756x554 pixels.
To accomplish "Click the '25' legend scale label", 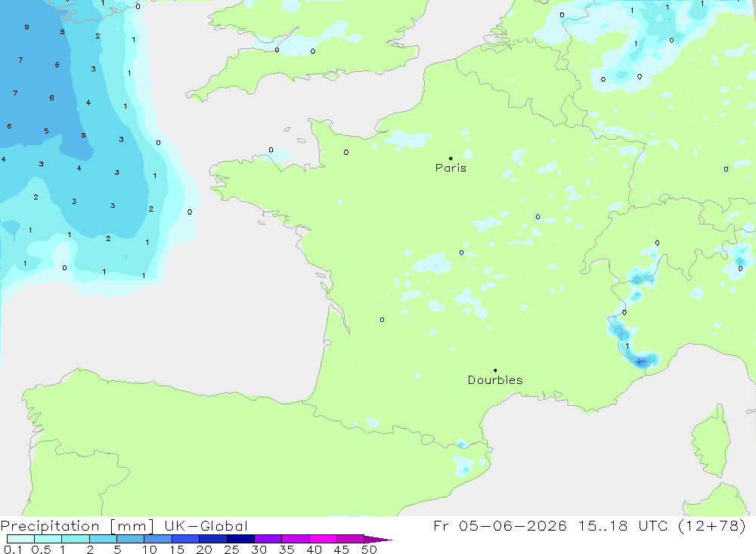I will [231, 549].
